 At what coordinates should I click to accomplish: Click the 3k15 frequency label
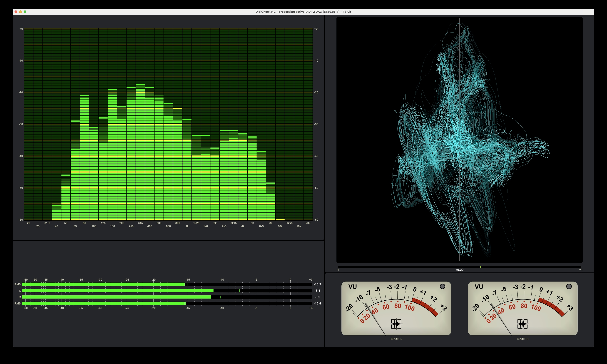234,223
